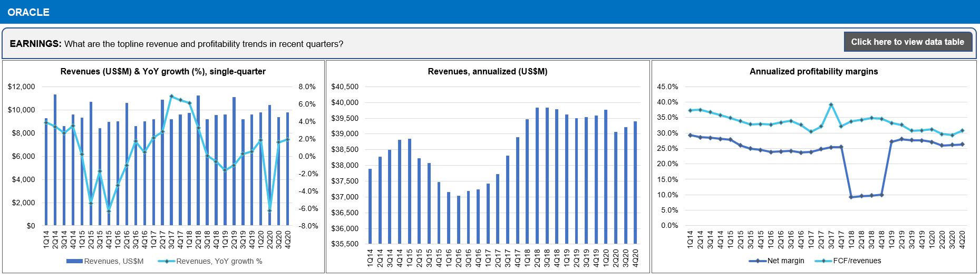
Task: Select the 'Revenues, YoY growth %' legend marker
Action: [167, 261]
